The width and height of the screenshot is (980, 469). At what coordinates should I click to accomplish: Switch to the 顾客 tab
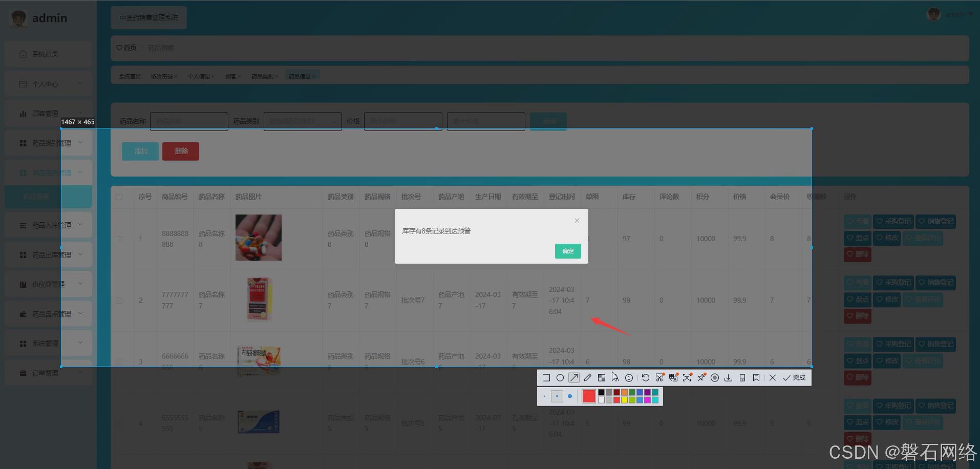click(x=233, y=76)
